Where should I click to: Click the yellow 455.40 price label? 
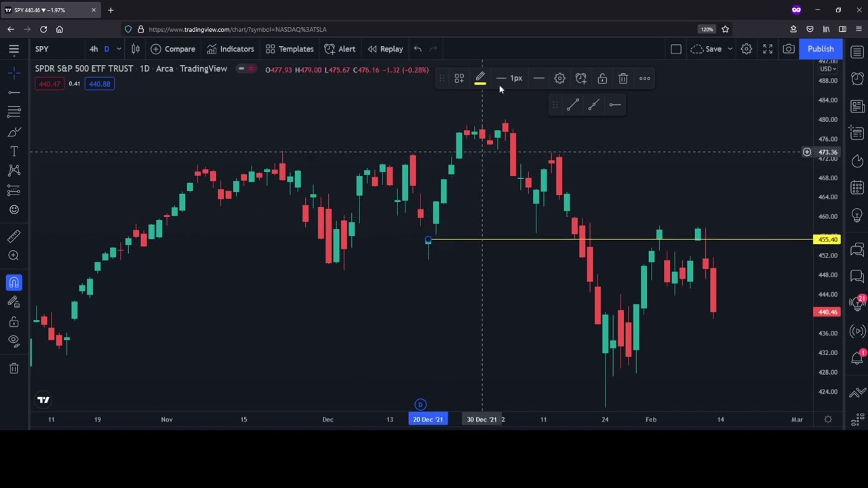(x=827, y=240)
